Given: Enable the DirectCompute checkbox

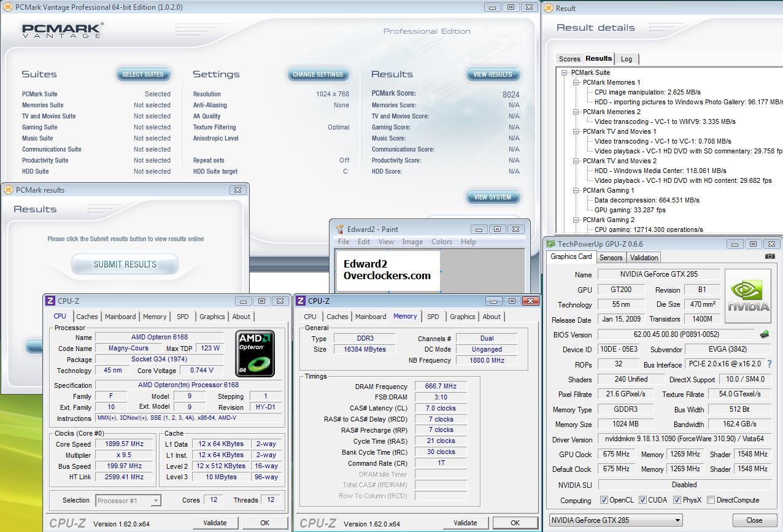Looking at the screenshot, I should click(711, 500).
